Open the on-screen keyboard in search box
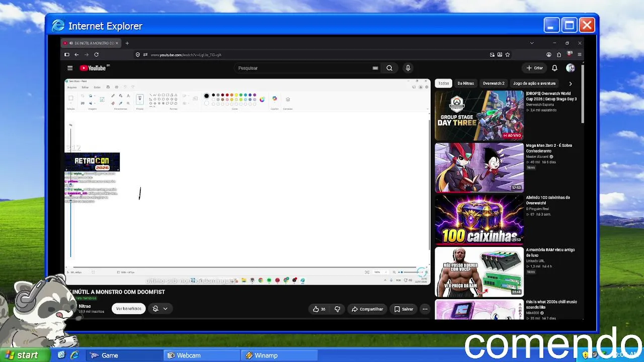 pos(375,68)
